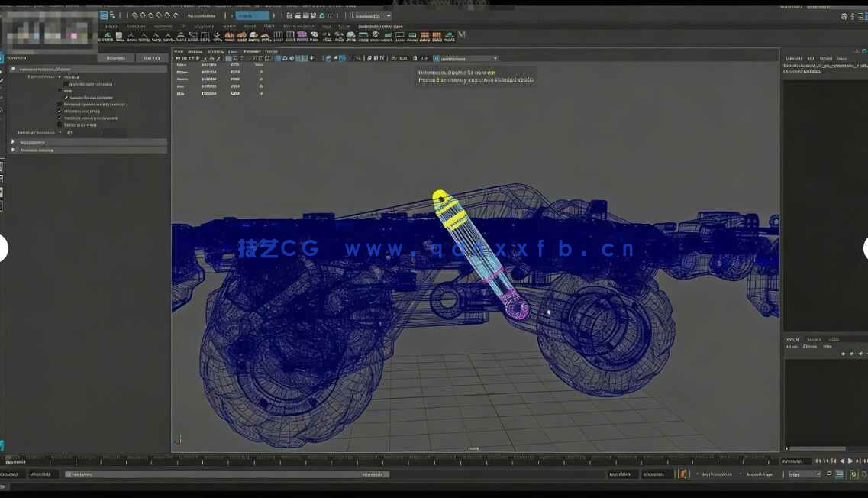Enable the first unchecked checkbox in the attribute panel

(65, 84)
